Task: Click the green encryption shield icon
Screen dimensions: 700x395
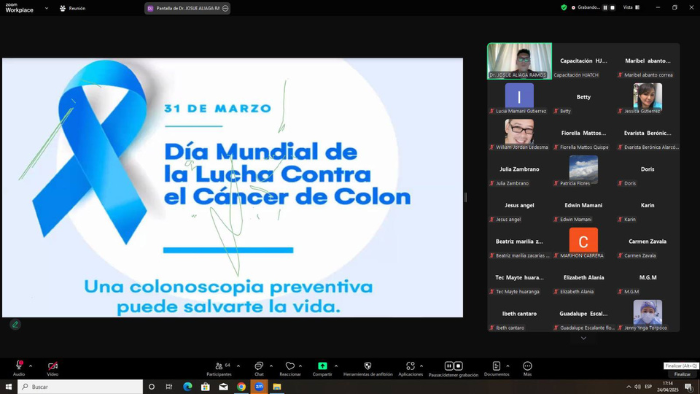Action: coord(564,8)
